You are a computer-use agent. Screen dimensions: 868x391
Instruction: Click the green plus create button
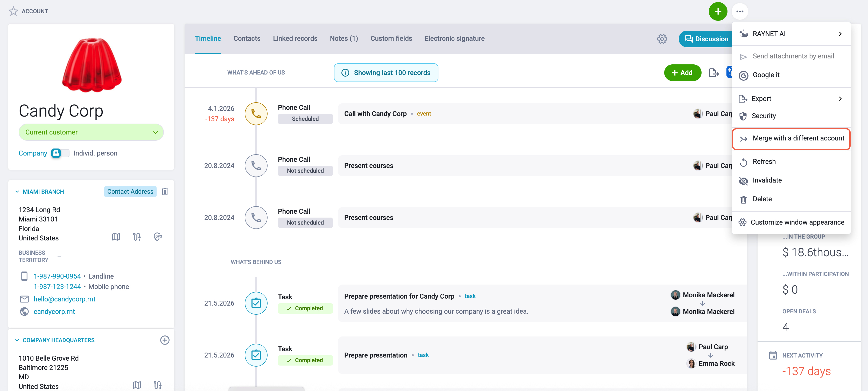click(x=718, y=11)
